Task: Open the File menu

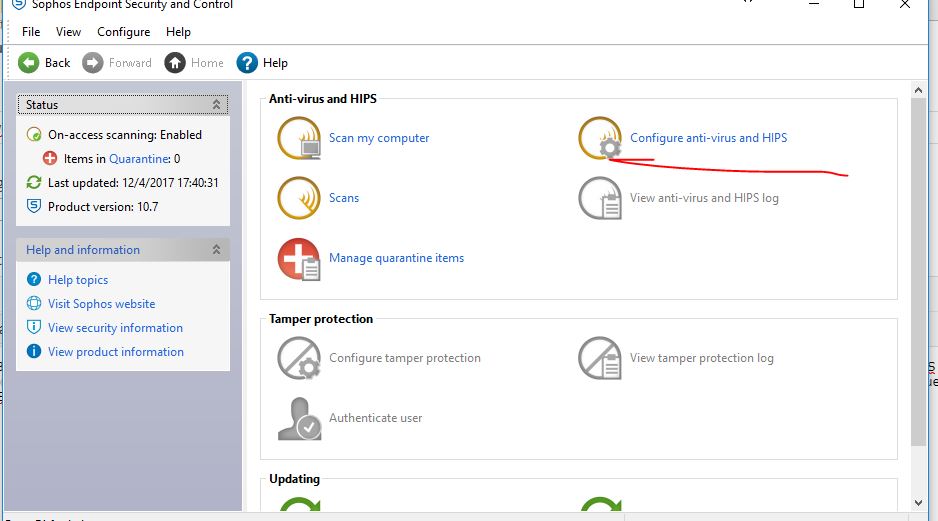Action: (31, 32)
